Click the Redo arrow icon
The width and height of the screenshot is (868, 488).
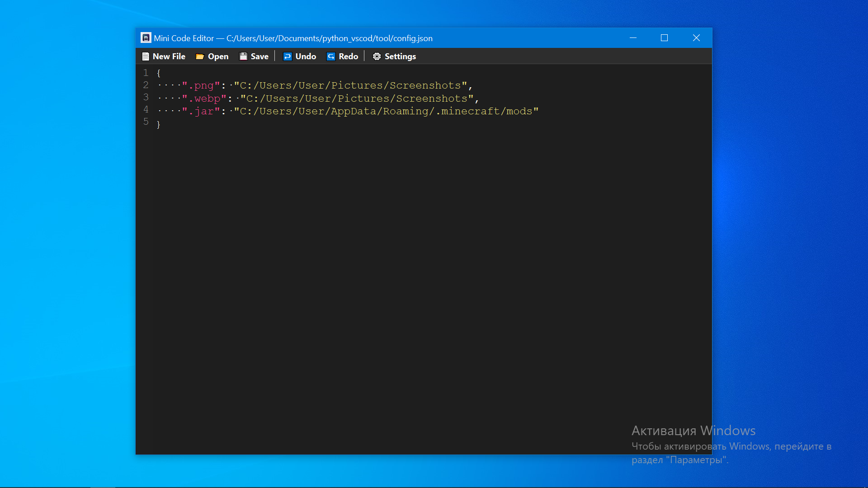[x=331, y=56]
